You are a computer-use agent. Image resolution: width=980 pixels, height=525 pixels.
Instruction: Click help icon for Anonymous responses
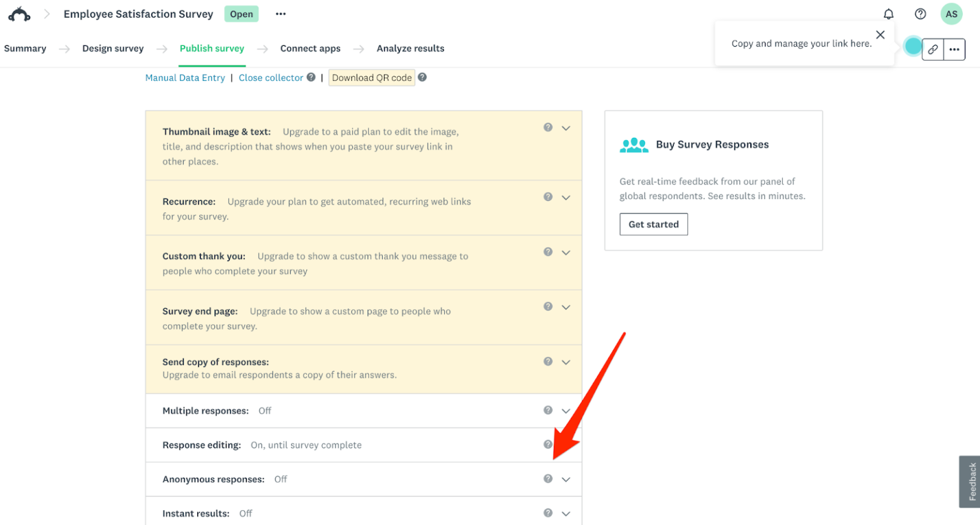(x=548, y=479)
